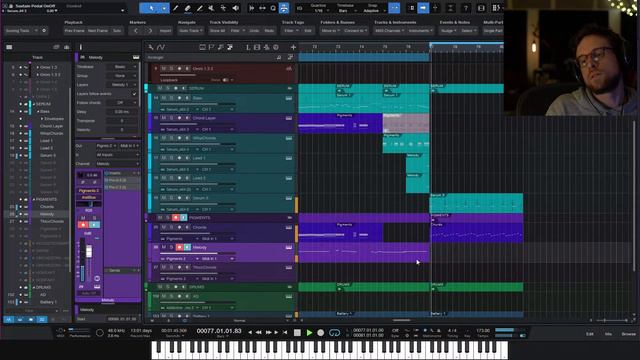
Task: Disarm record on the Melody track
Action: pos(179,247)
